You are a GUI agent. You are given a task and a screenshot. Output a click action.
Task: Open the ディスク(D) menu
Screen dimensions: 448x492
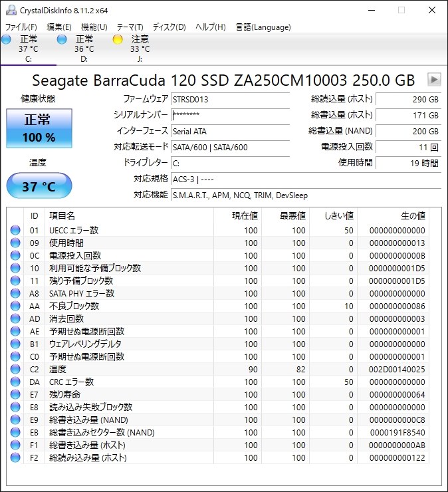coord(169,27)
